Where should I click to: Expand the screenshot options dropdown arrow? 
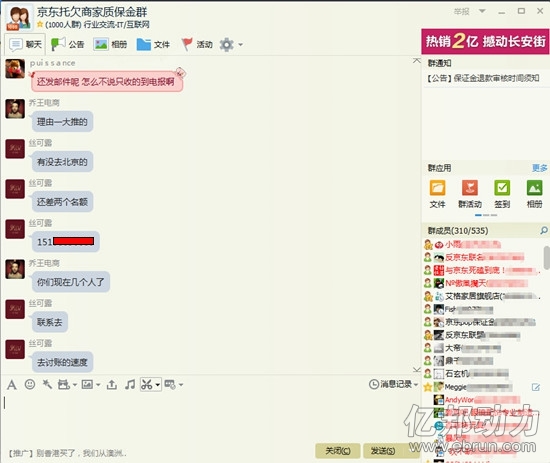pos(158,385)
